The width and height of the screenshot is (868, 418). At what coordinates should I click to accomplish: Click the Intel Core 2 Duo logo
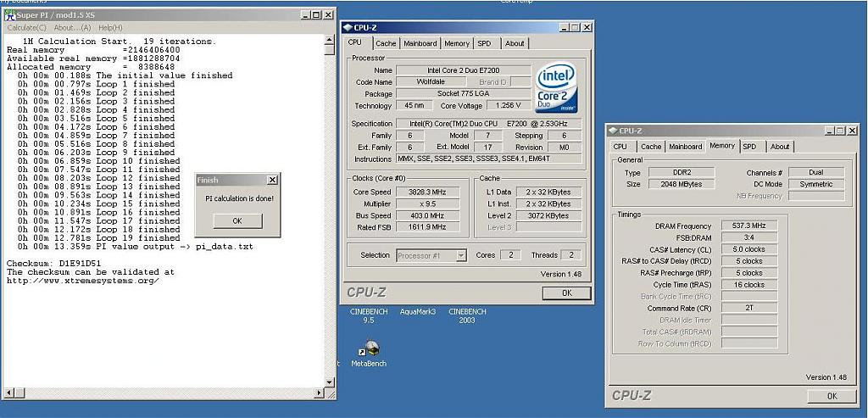coord(556,88)
